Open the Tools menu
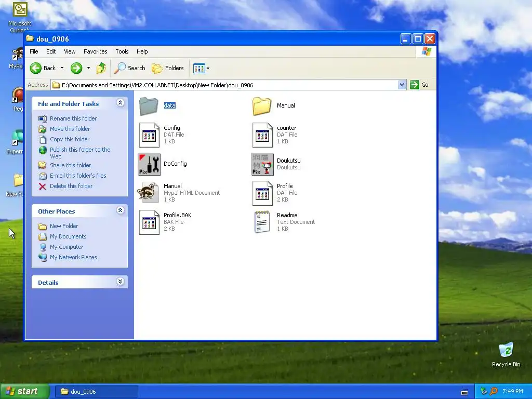532x399 pixels. pos(122,51)
